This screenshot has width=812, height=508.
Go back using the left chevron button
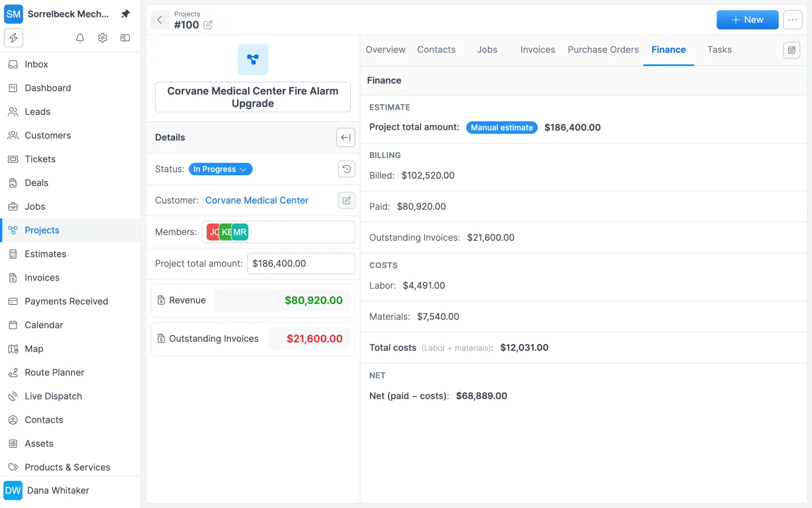160,20
